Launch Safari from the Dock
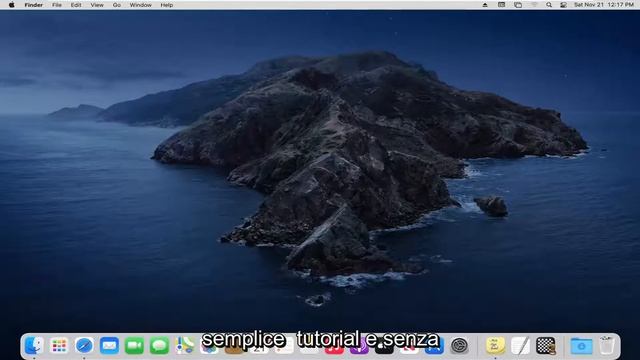This screenshot has width=640, height=360. [x=84, y=346]
